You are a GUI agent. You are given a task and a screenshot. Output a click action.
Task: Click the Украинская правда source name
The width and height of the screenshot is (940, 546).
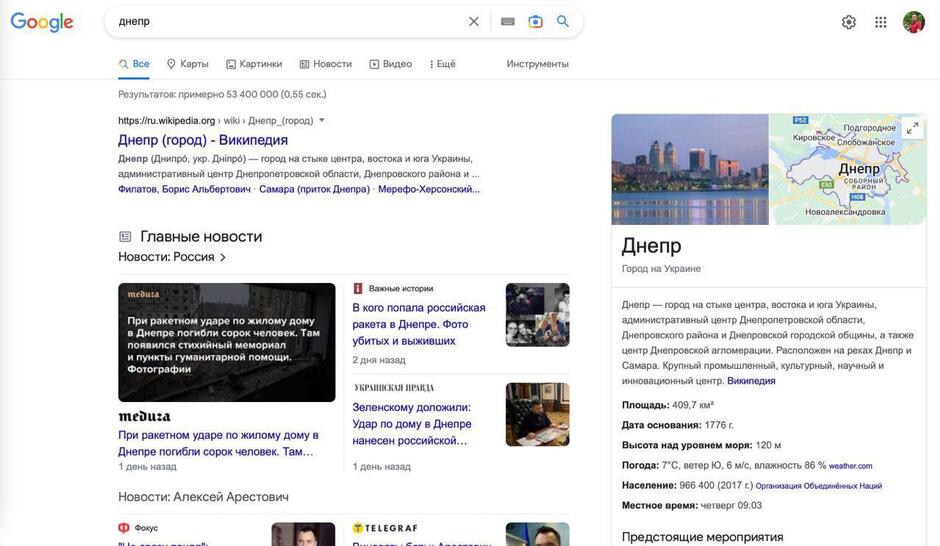pos(394,388)
